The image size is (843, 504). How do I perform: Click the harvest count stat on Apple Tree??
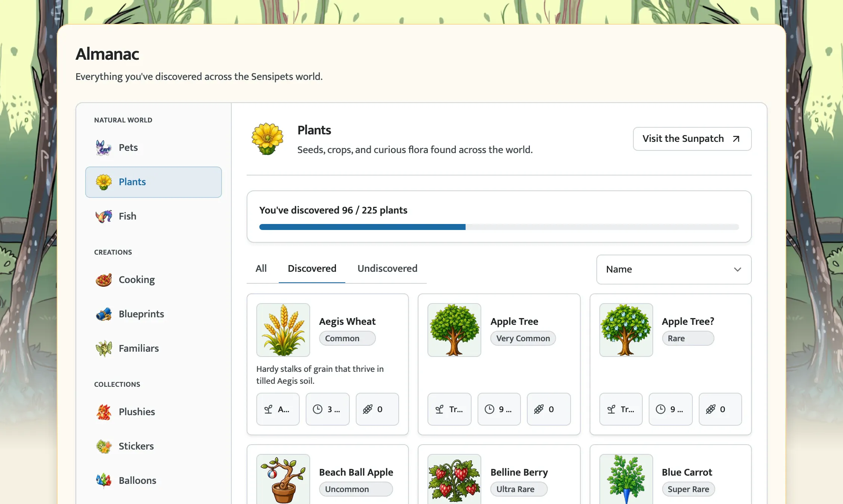[720, 409]
